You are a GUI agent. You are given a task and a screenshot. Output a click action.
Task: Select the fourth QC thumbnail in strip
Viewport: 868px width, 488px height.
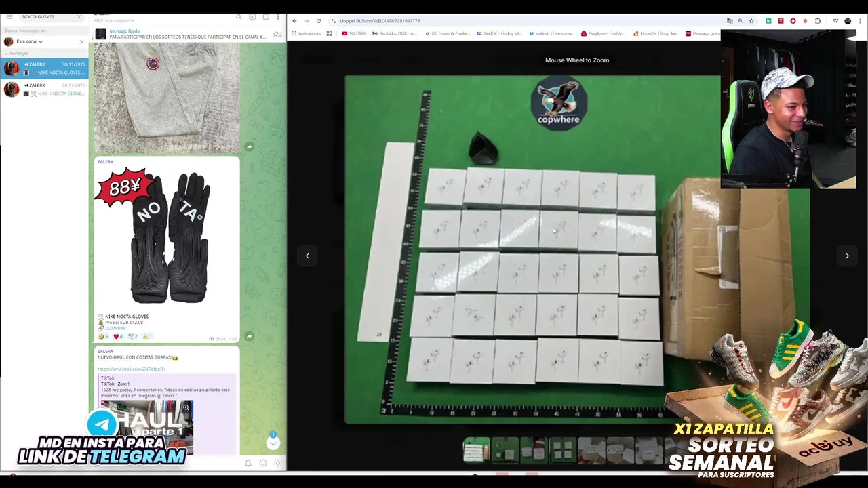[x=561, y=451]
